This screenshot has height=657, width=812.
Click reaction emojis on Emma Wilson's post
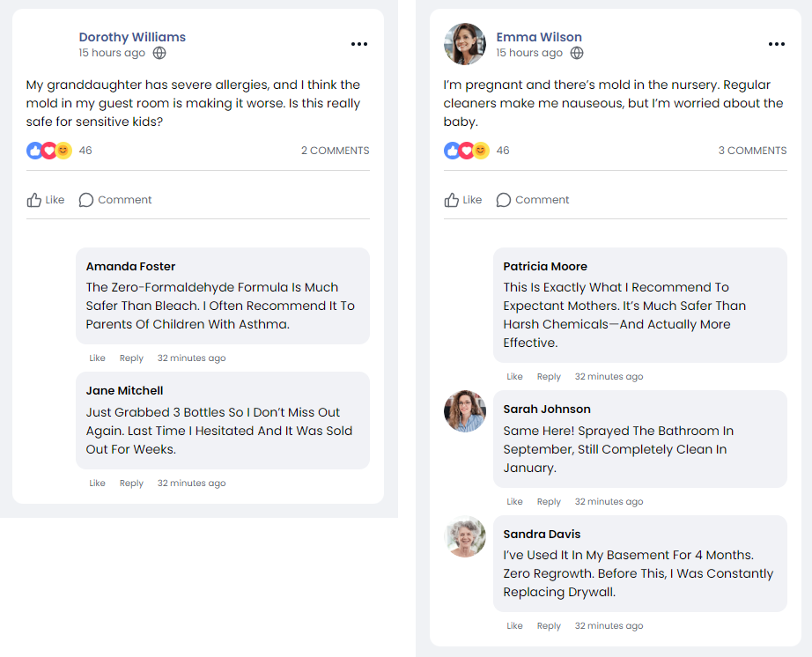click(466, 151)
